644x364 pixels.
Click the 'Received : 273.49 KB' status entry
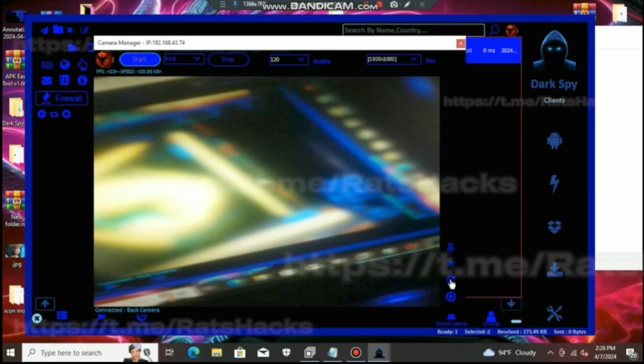tap(522, 332)
